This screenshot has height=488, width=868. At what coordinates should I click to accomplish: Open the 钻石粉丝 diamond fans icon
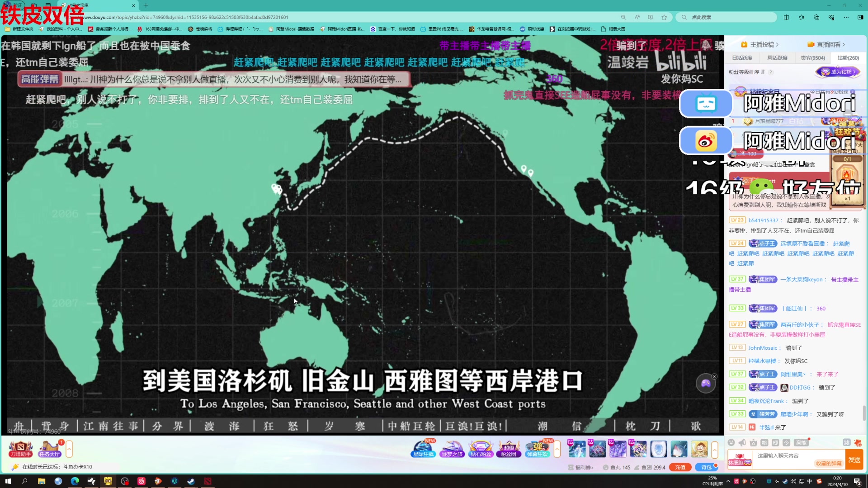pyautogui.click(x=481, y=449)
